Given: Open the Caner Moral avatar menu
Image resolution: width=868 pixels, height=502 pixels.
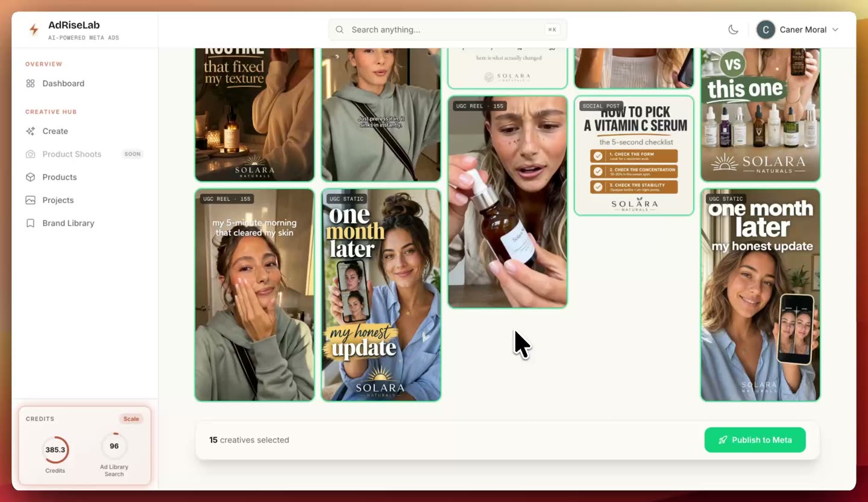Looking at the screenshot, I should (766, 30).
